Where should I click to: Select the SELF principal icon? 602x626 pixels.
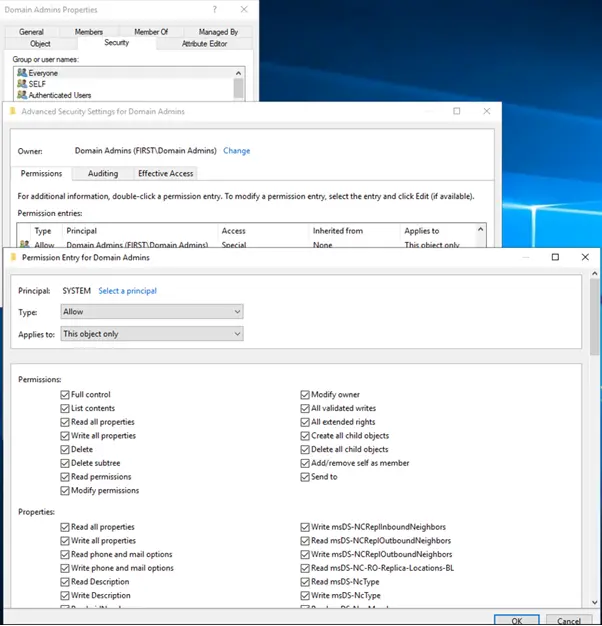pos(22,84)
